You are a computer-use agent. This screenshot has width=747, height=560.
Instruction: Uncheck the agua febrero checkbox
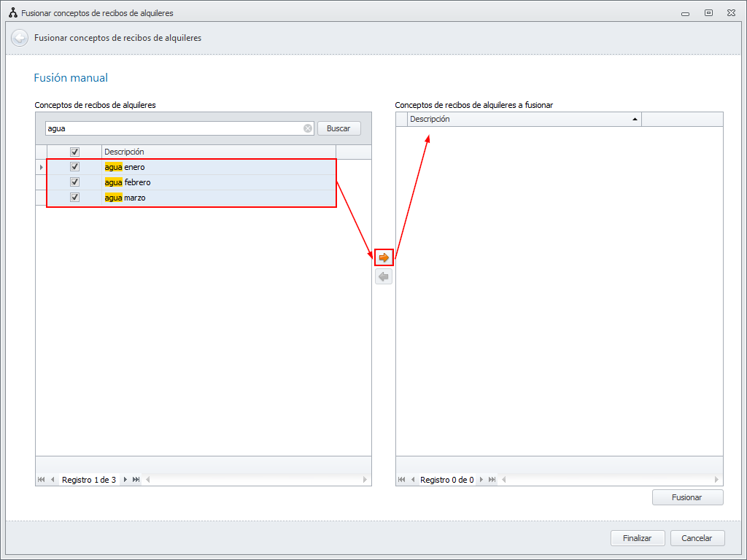point(74,182)
